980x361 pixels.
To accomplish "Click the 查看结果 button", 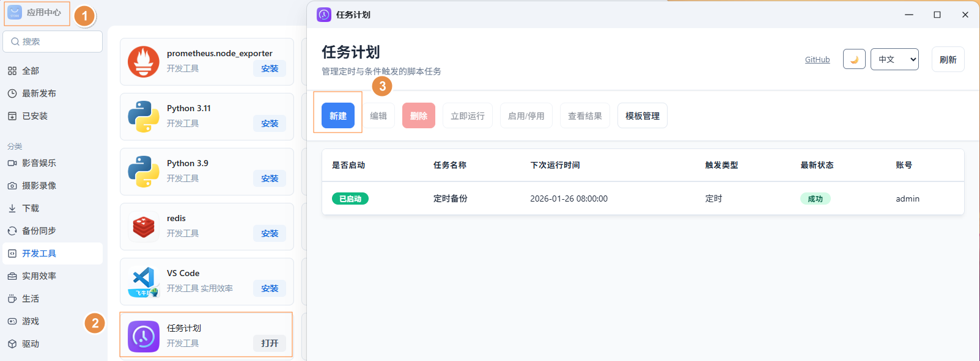I will (x=585, y=115).
